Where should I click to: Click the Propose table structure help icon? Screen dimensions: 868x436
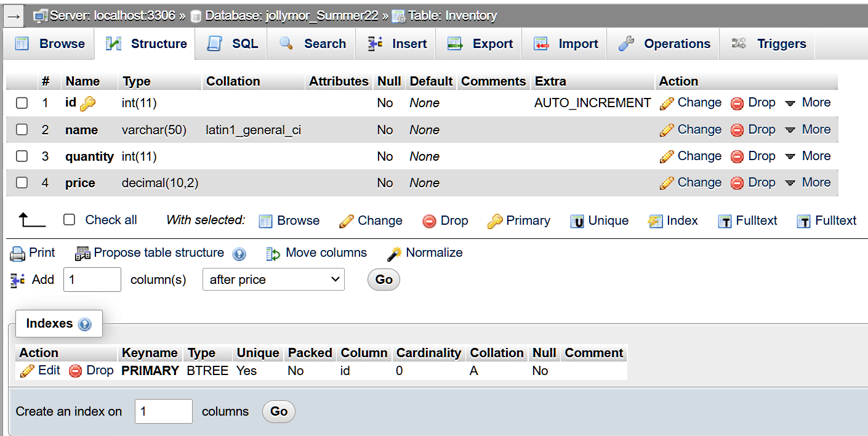[239, 254]
